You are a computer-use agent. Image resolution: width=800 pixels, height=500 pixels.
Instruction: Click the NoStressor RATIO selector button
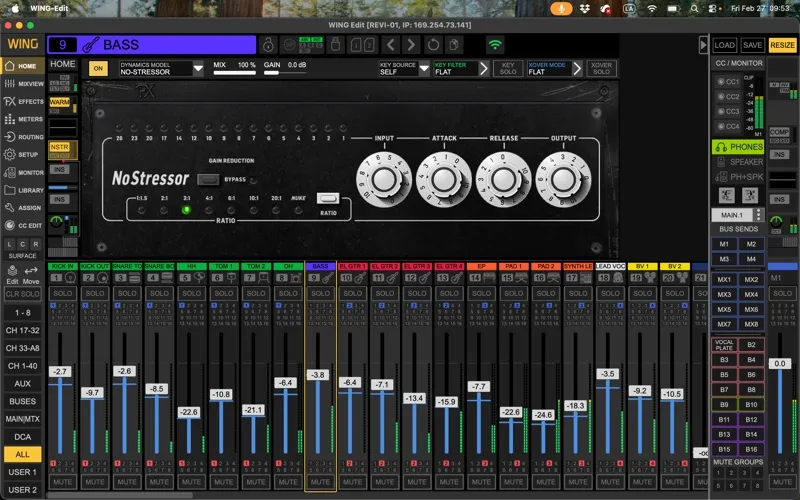(x=328, y=198)
